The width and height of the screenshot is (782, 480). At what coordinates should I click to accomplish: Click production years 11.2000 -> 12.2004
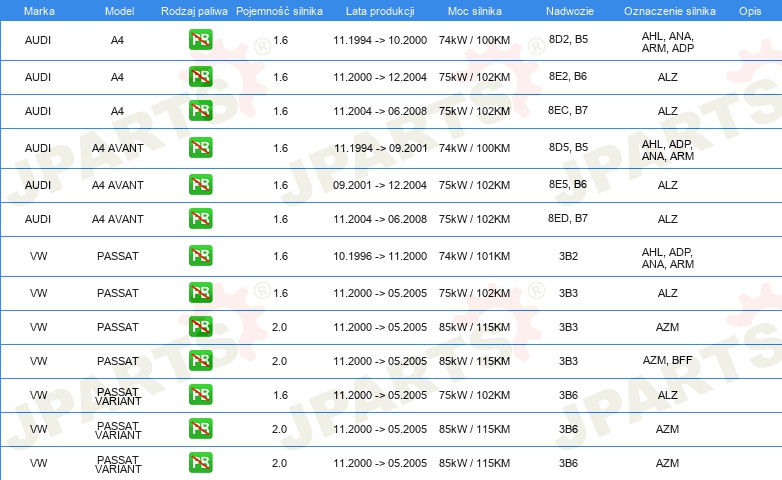[x=380, y=77]
